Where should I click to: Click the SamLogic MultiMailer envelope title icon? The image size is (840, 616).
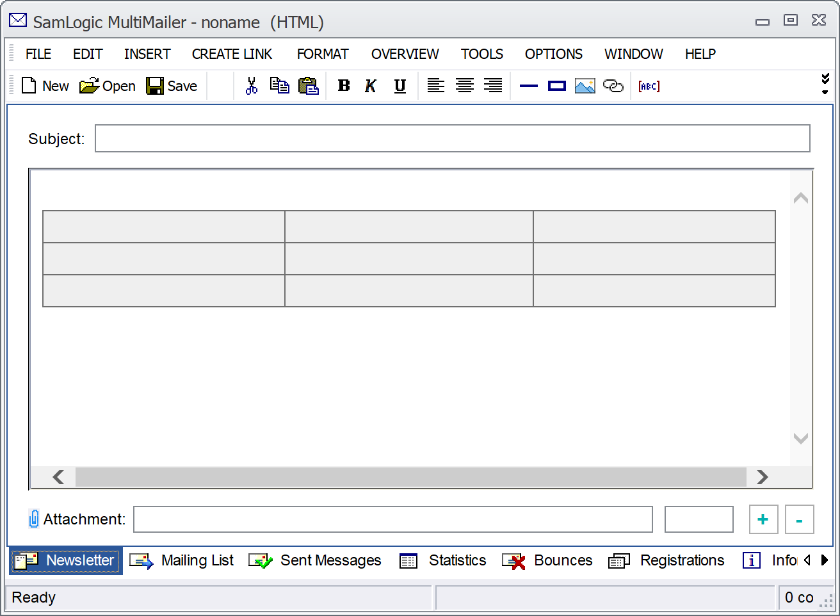[x=18, y=21]
